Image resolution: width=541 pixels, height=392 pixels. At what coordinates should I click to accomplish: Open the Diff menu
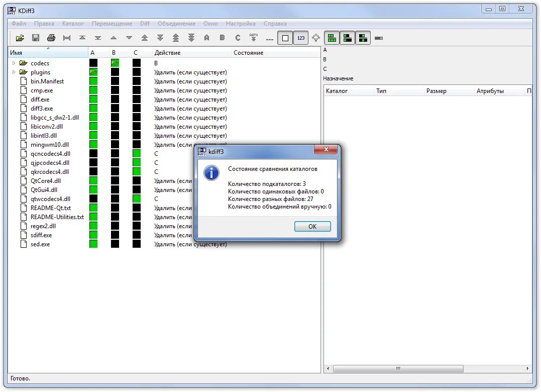coord(145,24)
